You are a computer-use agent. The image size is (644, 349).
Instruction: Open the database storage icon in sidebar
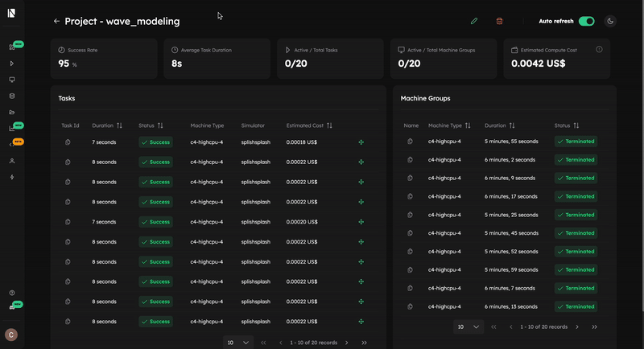pos(12,96)
